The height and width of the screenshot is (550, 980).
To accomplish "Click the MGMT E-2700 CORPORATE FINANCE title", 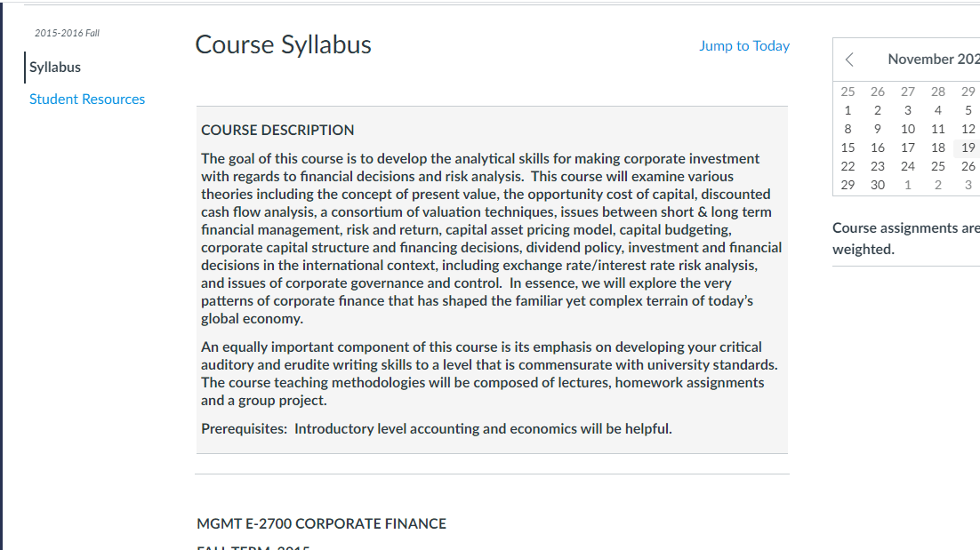I will click(x=321, y=524).
